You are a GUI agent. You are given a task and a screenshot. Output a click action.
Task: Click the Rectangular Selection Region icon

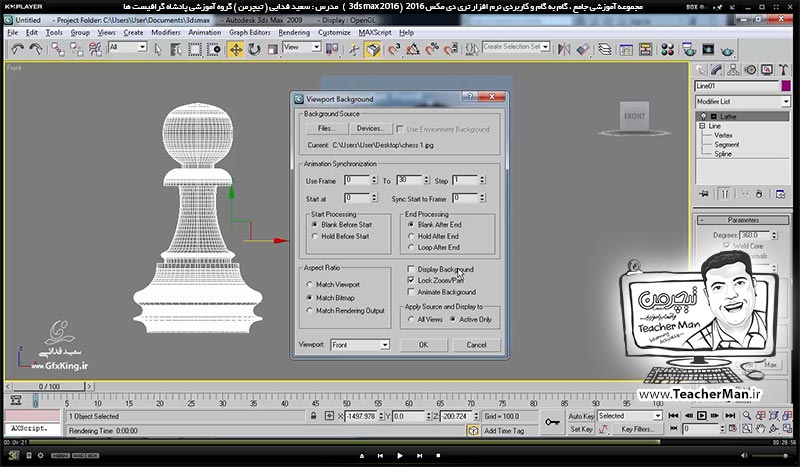point(194,49)
